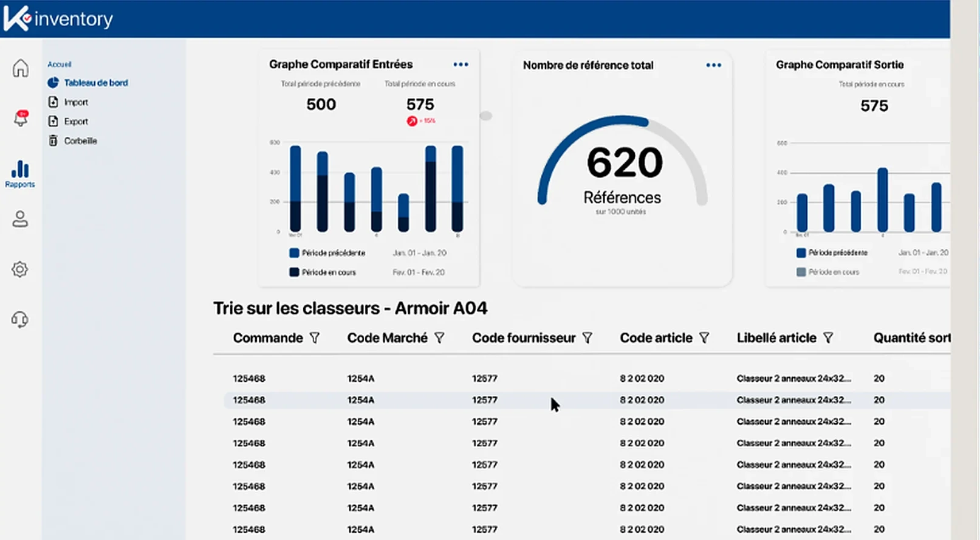Screen dimensions: 980x540
Task: Click the Commande column header
Action: tap(268, 338)
